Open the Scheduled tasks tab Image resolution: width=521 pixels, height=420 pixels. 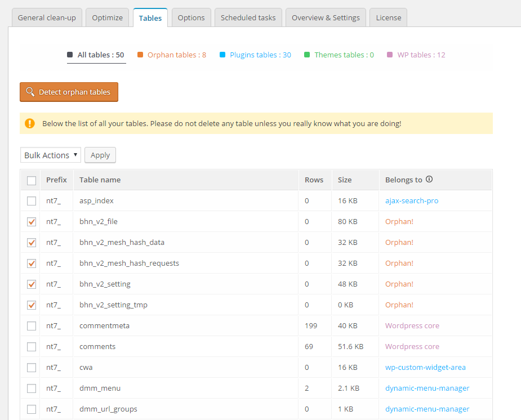coord(248,17)
